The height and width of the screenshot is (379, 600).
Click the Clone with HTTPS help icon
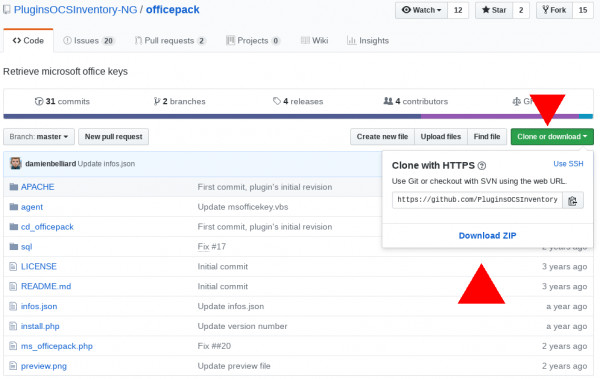point(482,166)
